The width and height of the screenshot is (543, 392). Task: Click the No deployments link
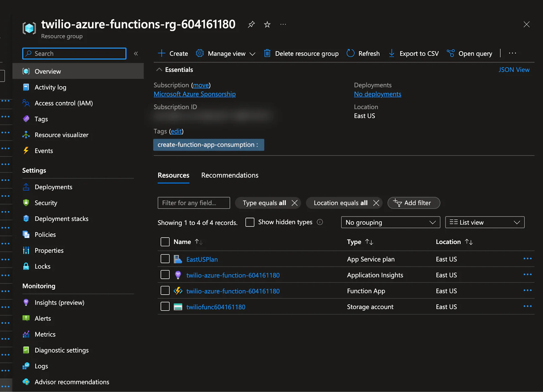point(377,94)
